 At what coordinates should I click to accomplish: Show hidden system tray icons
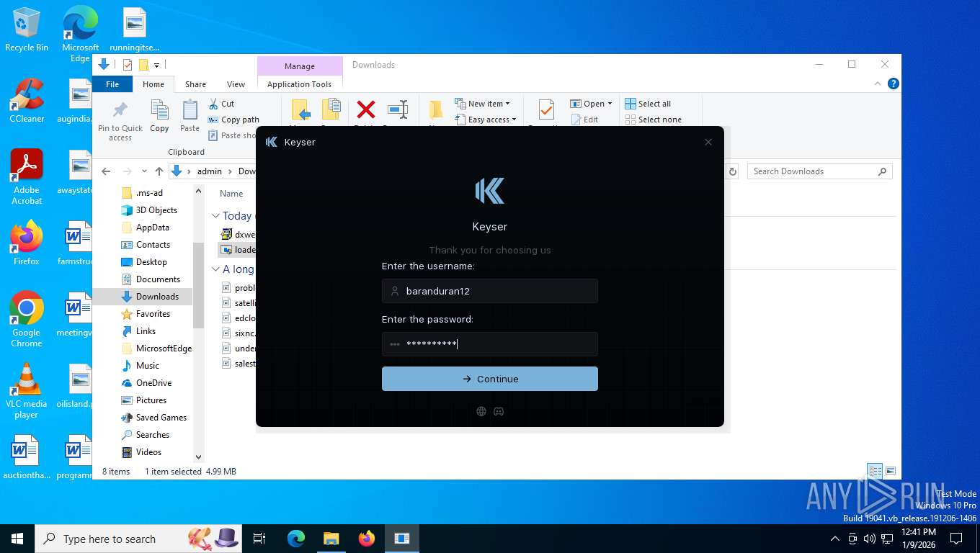point(835,539)
